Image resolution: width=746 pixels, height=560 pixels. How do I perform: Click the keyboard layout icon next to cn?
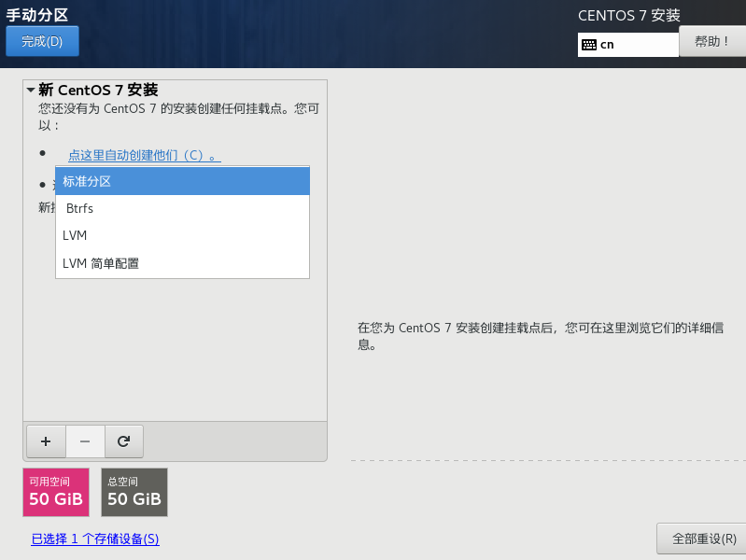[589, 45]
